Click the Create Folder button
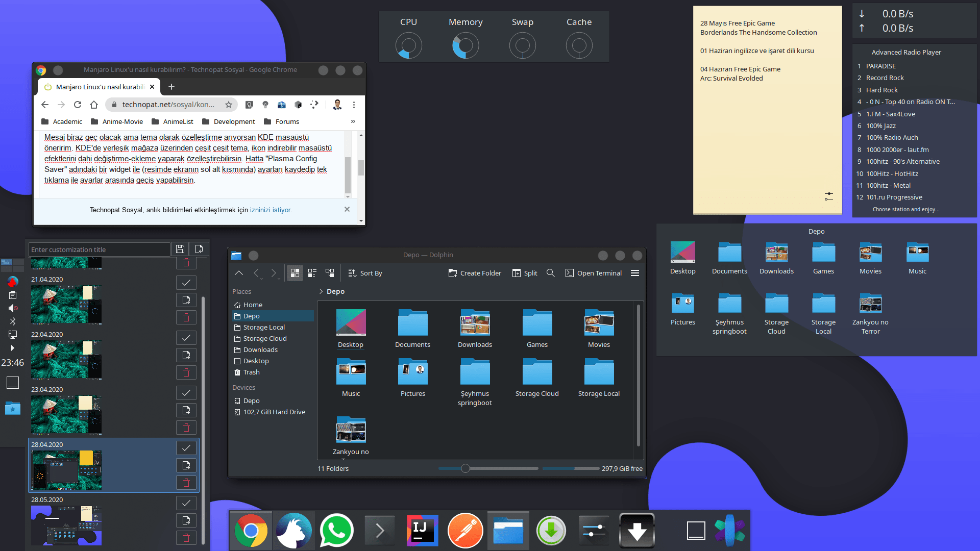 click(x=475, y=273)
